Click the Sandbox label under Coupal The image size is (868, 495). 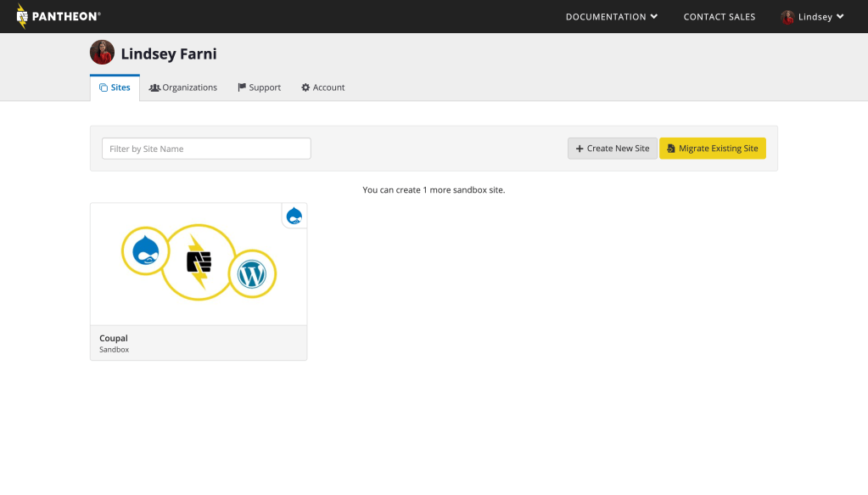(x=114, y=349)
